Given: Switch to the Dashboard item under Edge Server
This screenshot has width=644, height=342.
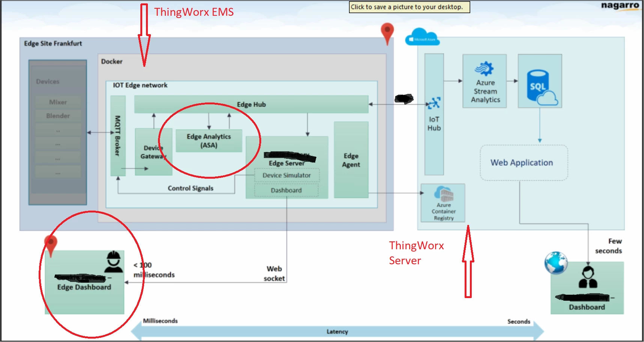Looking at the screenshot, I should pyautogui.click(x=286, y=190).
